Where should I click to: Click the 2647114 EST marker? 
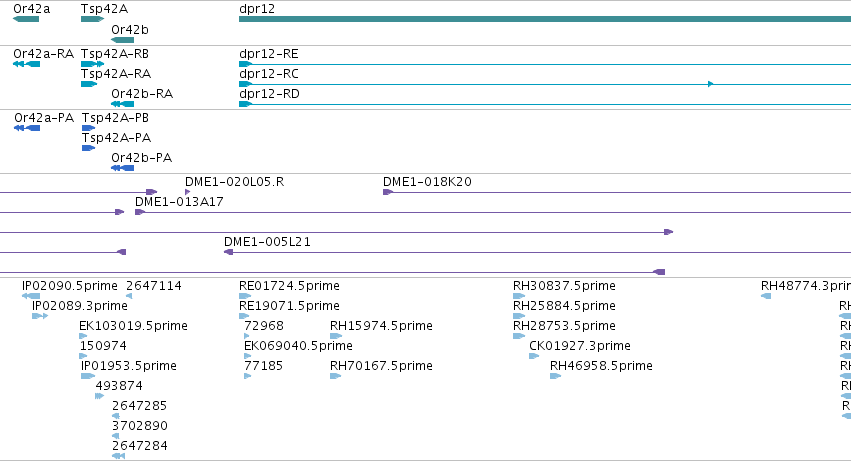129,296
